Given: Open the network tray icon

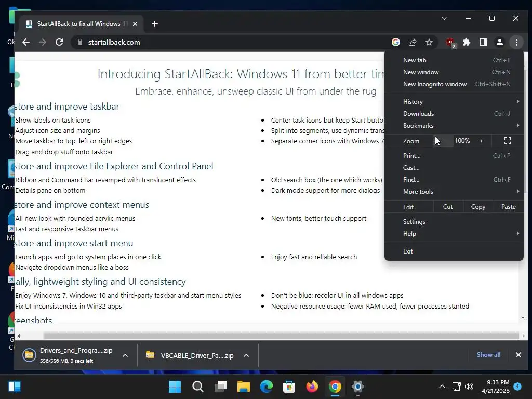Looking at the screenshot, I should click(456, 387).
